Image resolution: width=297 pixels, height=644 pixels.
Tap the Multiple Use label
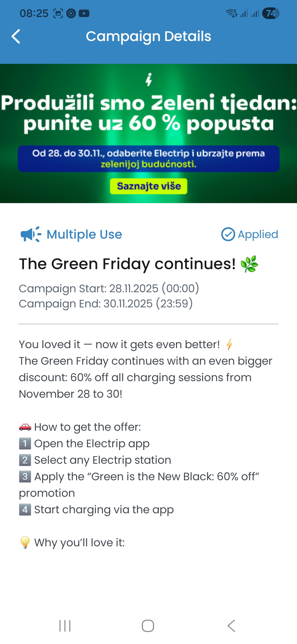(x=84, y=234)
